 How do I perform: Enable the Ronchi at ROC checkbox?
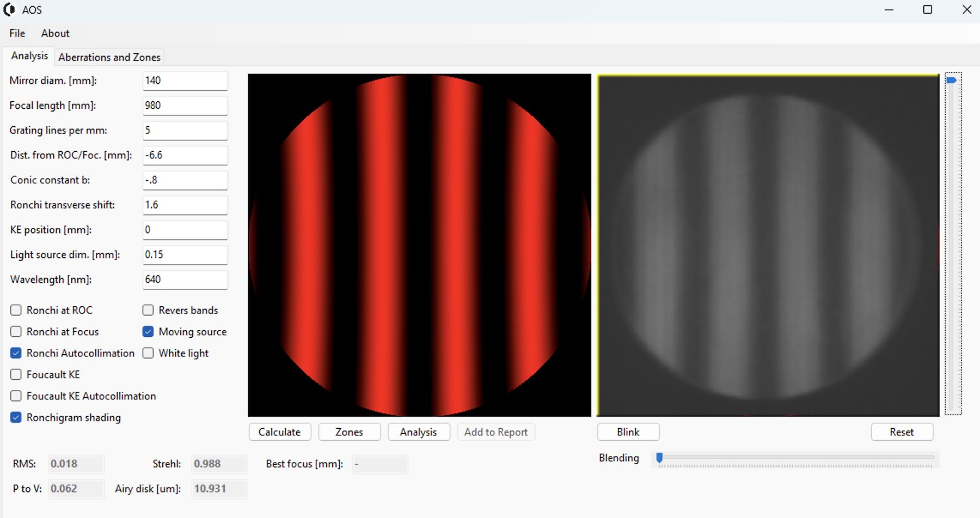point(16,310)
